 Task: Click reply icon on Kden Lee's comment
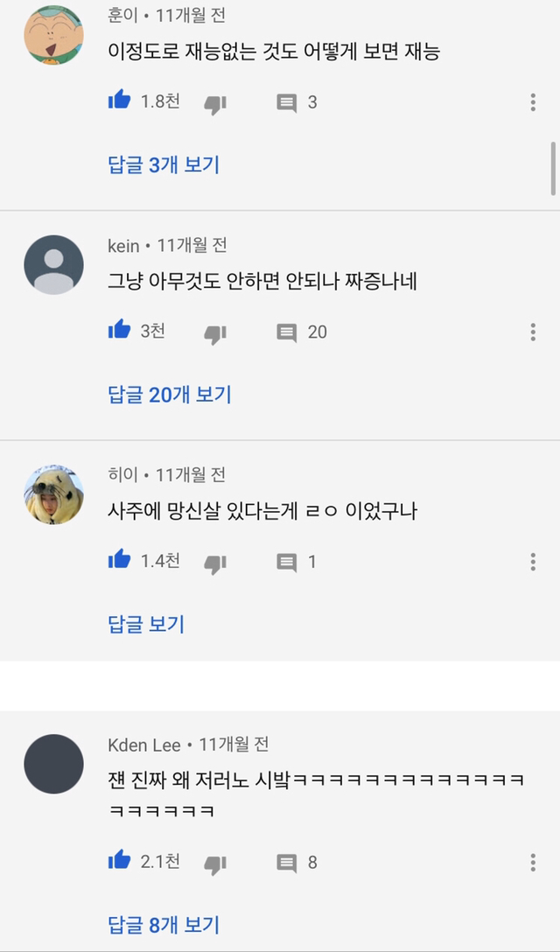tap(287, 863)
